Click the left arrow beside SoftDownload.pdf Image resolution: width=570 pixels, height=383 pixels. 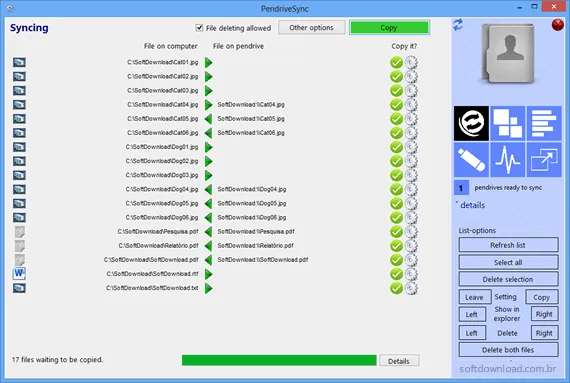(x=208, y=260)
